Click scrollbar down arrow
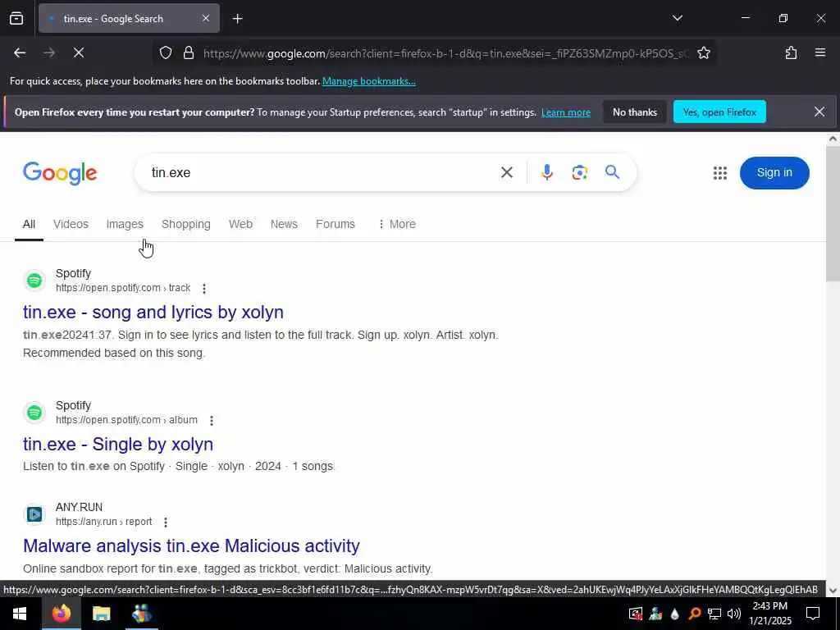The image size is (840, 630). (x=833, y=591)
